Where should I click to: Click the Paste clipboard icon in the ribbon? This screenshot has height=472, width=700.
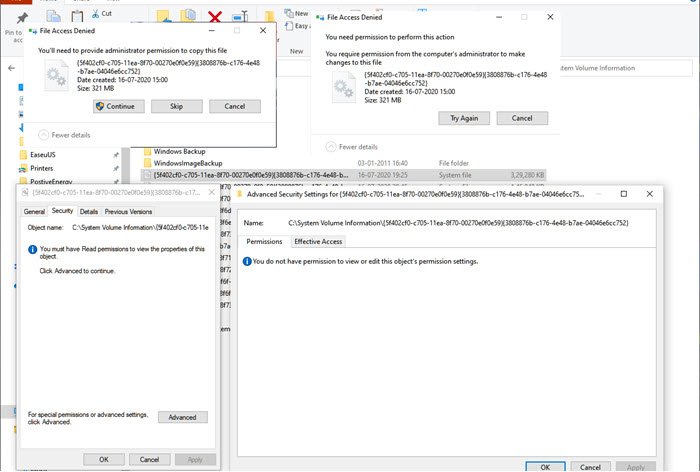click(77, 16)
